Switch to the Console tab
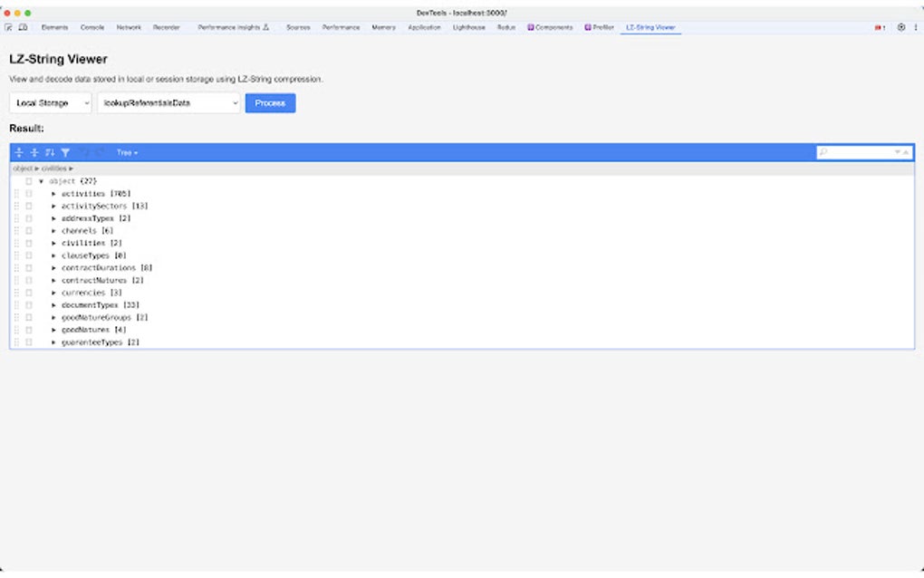Screen dimensions: 924x578 coord(91,27)
